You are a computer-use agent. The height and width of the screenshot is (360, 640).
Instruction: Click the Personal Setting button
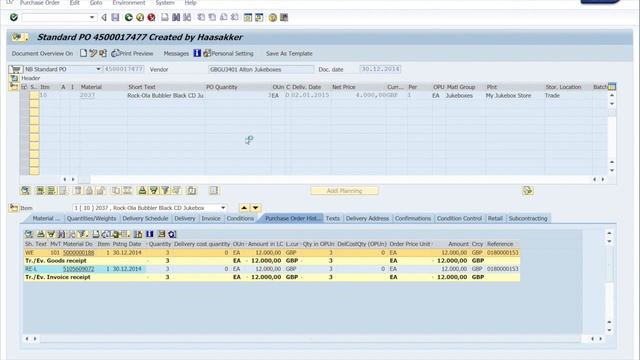pos(229,53)
